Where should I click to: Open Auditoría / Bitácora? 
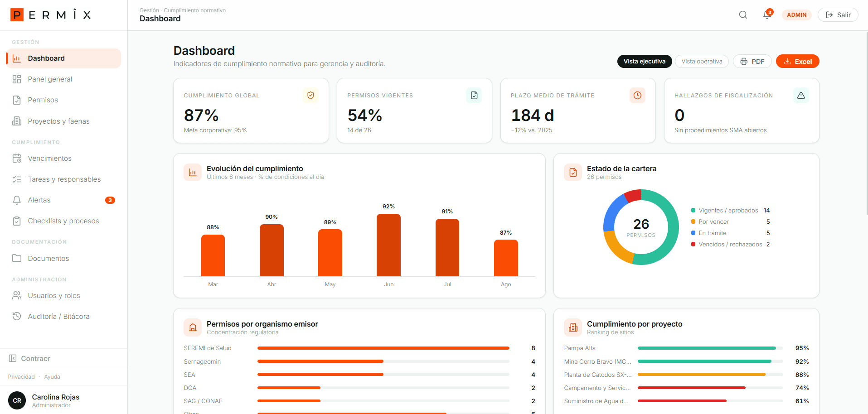pyautogui.click(x=63, y=317)
